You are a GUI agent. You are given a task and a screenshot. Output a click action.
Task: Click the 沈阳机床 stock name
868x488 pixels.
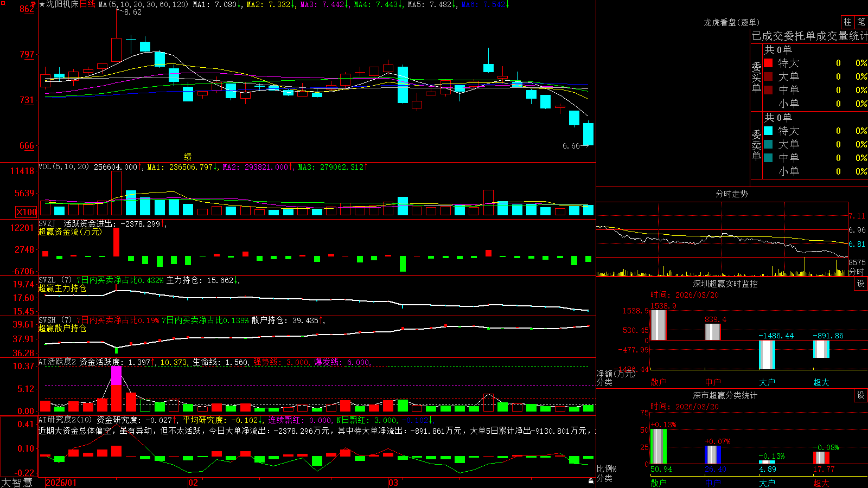(62, 4)
